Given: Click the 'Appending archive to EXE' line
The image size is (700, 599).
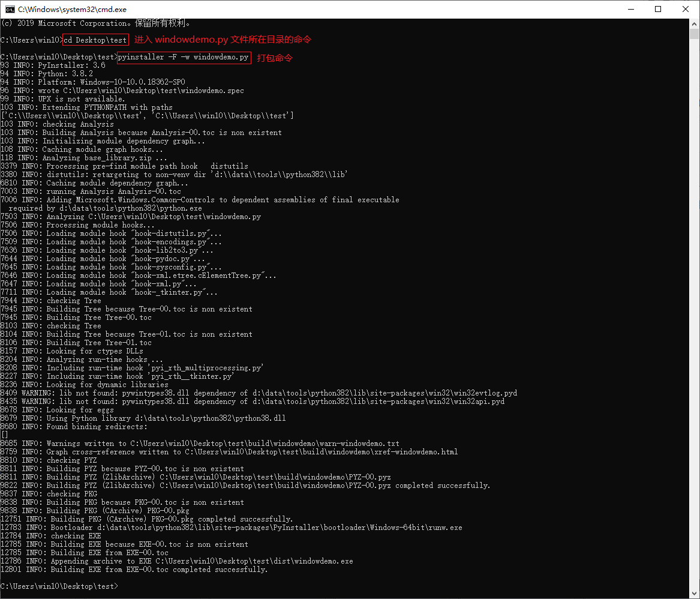Looking at the screenshot, I should 177,561.
